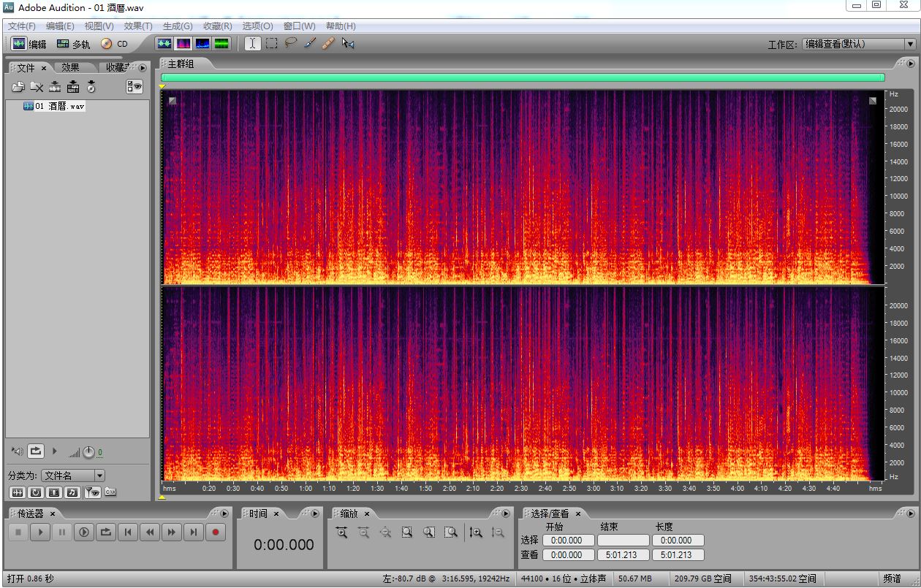This screenshot has width=921, height=588.
Task: Switch to the 效果 panel tab
Action: 70,67
